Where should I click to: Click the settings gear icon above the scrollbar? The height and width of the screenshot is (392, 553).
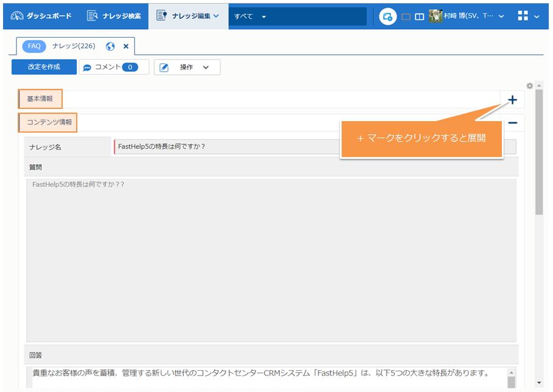pyautogui.click(x=530, y=86)
